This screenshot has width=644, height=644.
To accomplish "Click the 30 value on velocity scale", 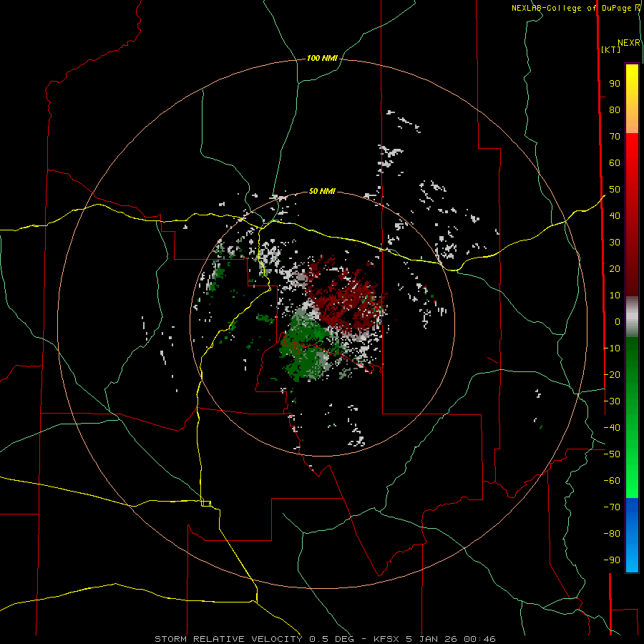I will pyautogui.click(x=615, y=243).
